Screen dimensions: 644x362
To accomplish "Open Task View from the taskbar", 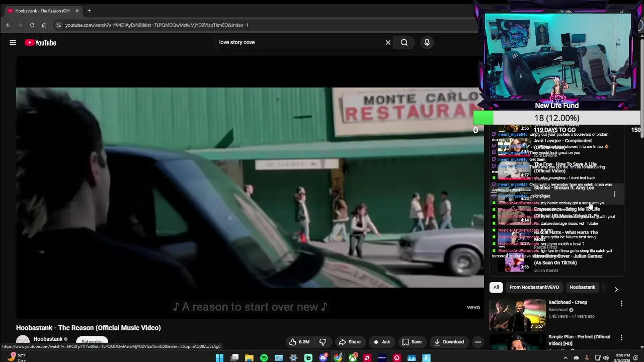I will 234,358.
